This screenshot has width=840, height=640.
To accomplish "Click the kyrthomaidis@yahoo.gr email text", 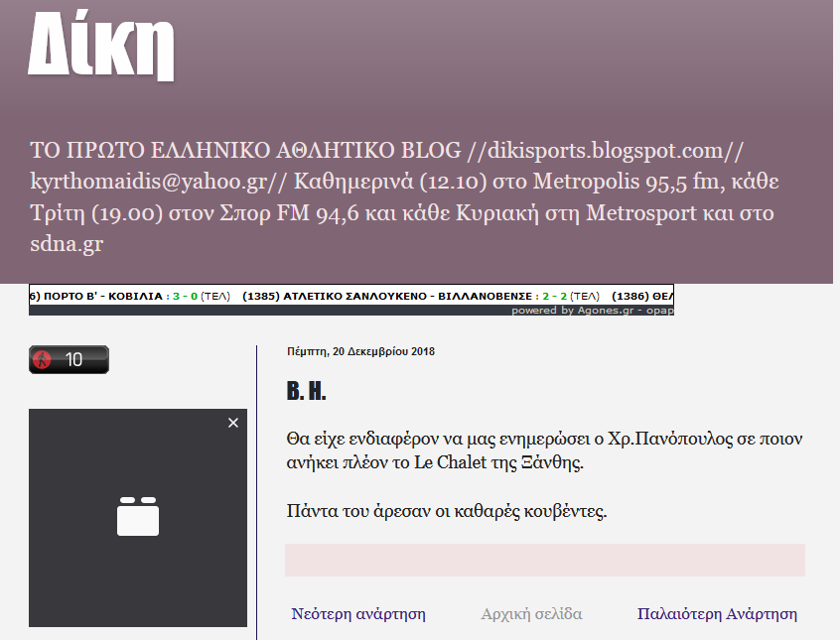I will [x=148, y=182].
